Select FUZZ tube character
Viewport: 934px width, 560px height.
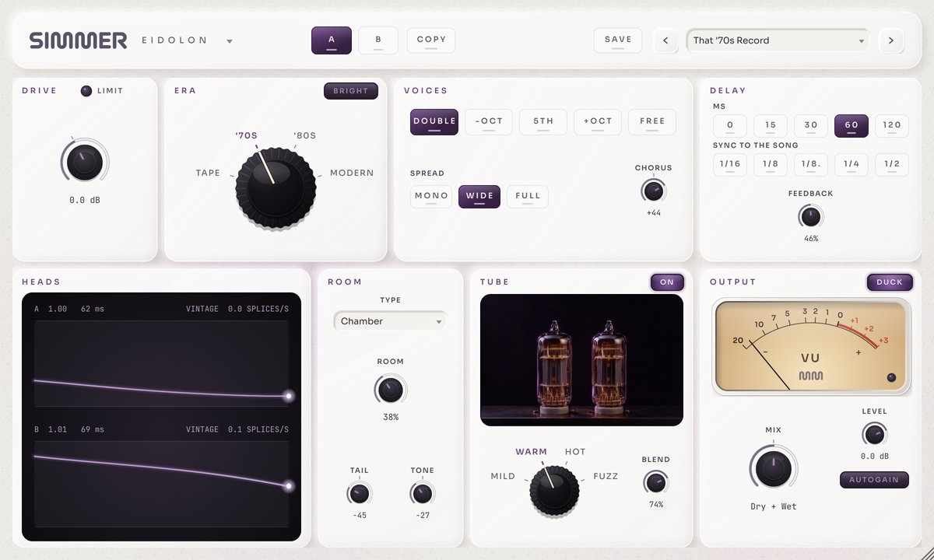tap(606, 477)
